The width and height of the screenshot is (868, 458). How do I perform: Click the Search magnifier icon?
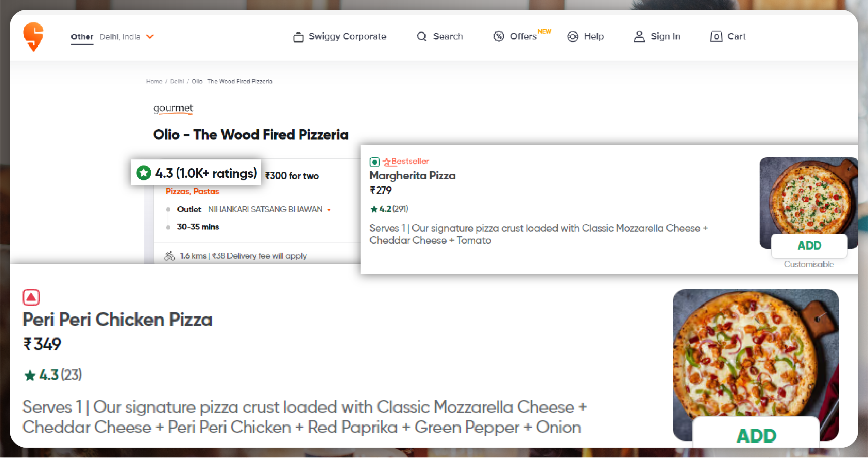421,36
